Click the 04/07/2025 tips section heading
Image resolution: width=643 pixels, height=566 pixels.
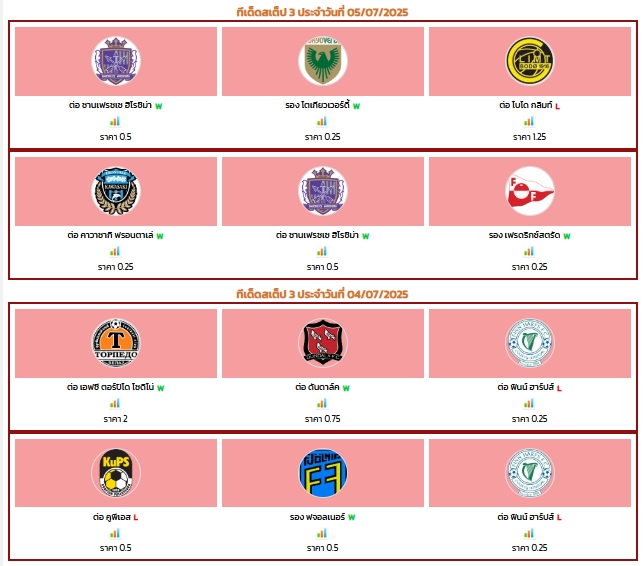click(x=322, y=294)
